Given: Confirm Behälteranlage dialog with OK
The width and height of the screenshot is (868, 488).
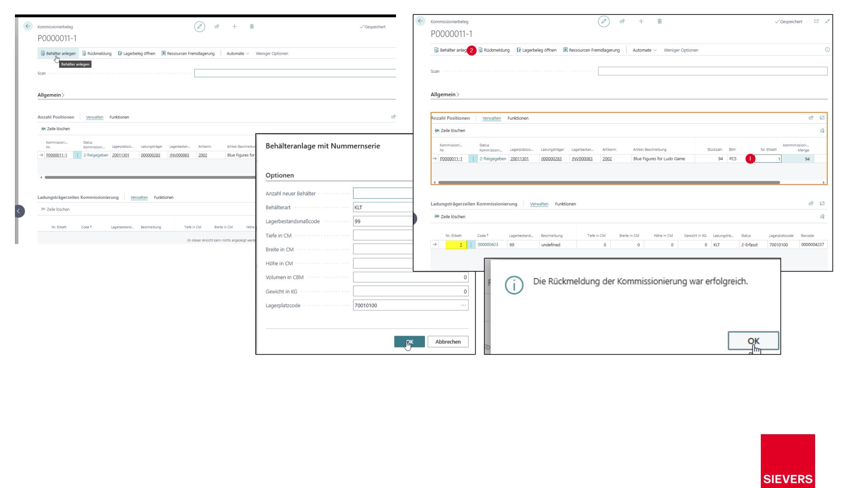Looking at the screenshot, I should click(x=409, y=342).
